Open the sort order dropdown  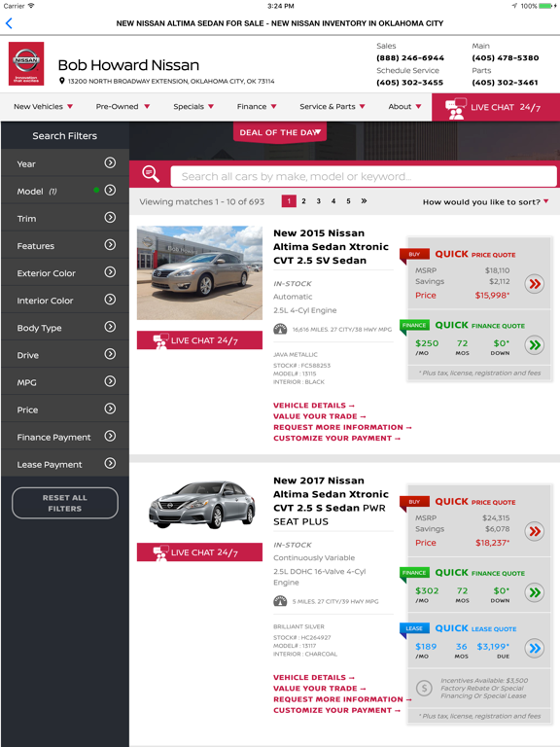click(x=485, y=202)
